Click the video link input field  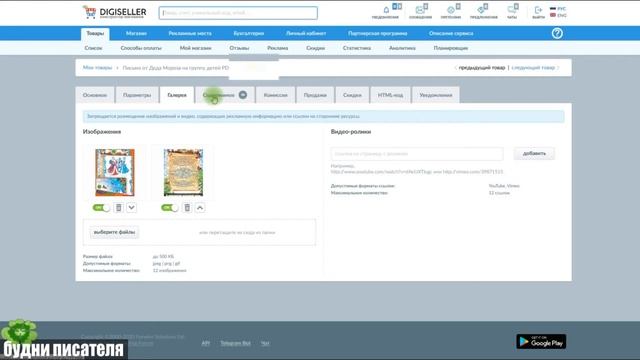point(417,154)
